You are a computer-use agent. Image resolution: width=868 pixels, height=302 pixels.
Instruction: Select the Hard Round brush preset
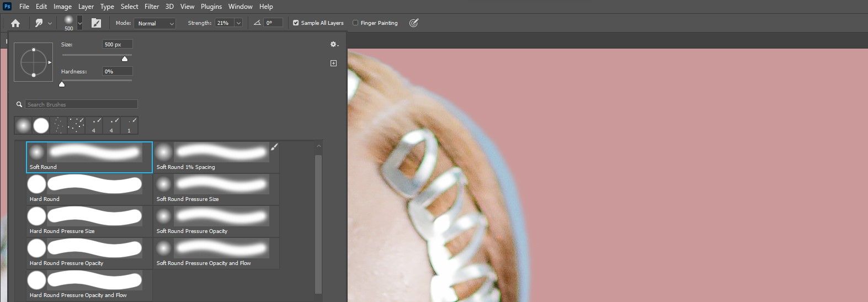click(x=89, y=189)
